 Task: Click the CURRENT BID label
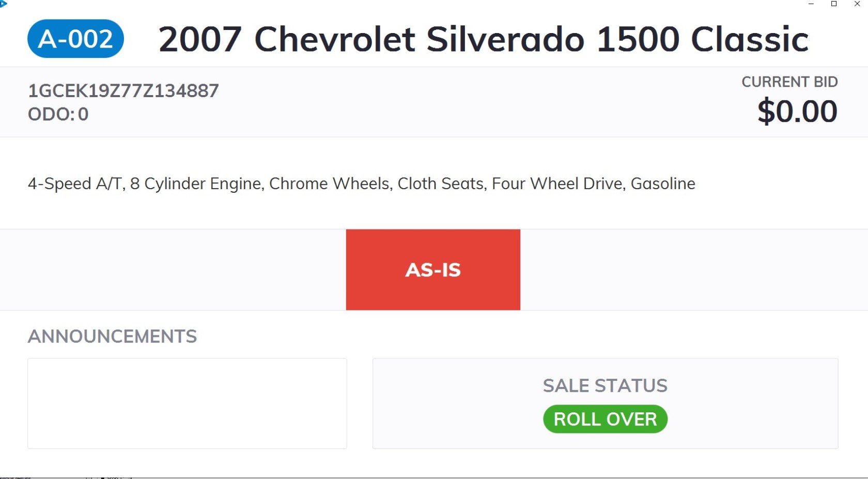[x=789, y=82]
